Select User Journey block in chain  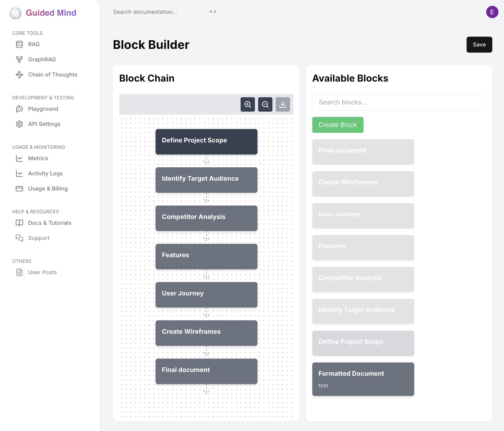point(206,295)
